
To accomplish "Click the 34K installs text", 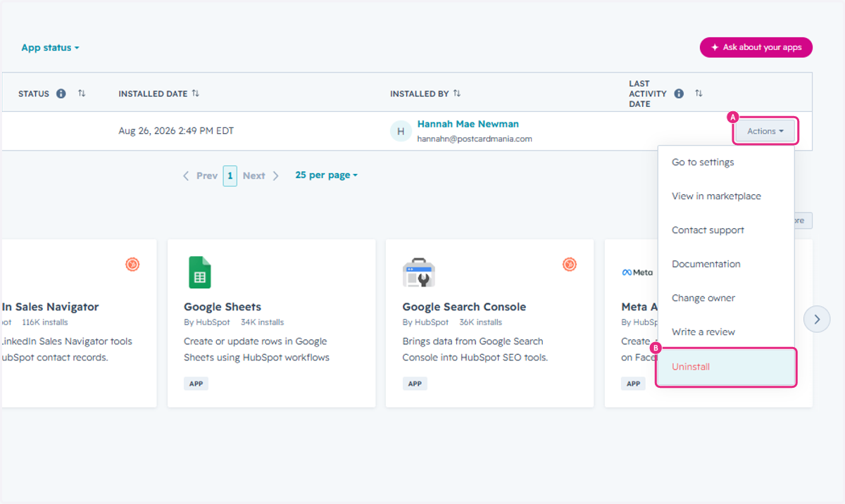I will point(262,322).
